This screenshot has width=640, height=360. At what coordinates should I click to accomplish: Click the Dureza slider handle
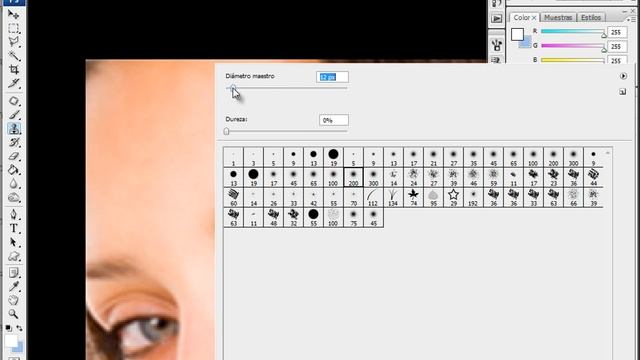pos(227,131)
